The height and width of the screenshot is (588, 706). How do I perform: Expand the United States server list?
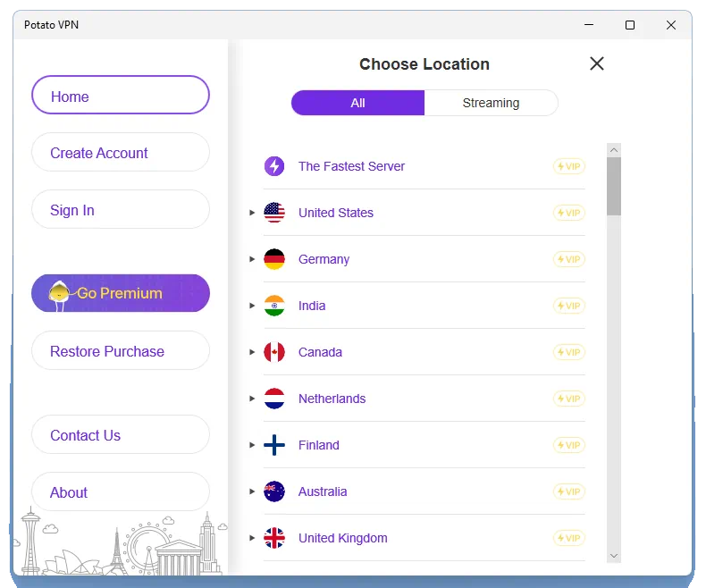pos(252,213)
